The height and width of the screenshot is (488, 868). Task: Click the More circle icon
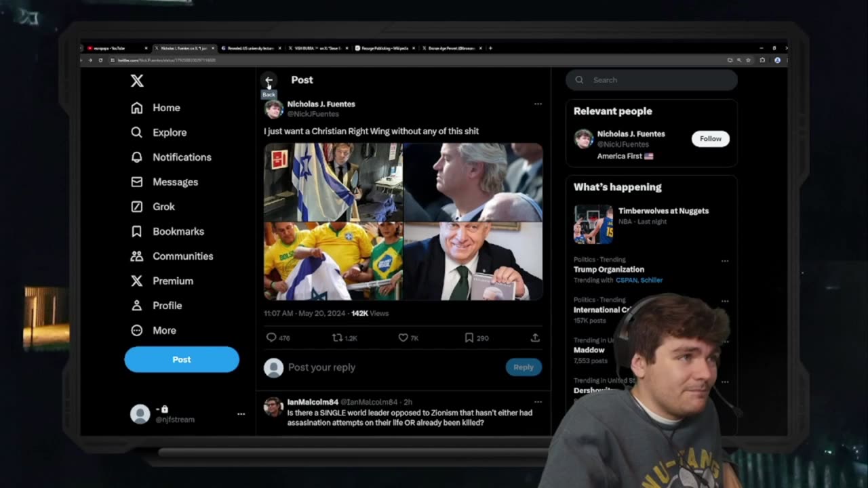pos(137,330)
